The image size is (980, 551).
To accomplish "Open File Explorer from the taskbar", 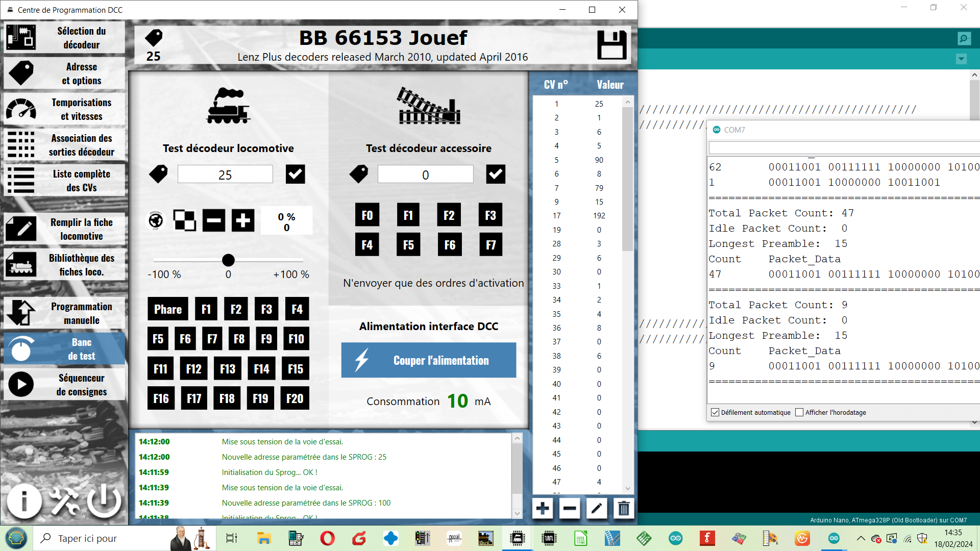I will point(263,538).
